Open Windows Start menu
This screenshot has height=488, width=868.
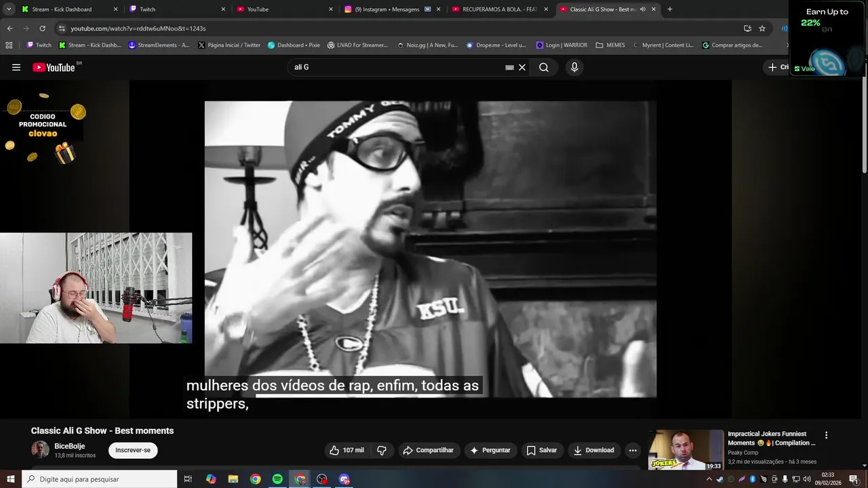9,479
